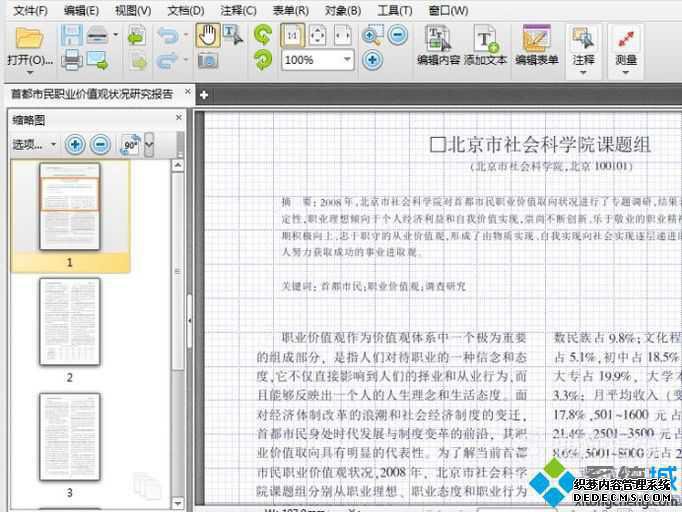Send the document by email icon
The width and height of the screenshot is (682, 512).
(x=97, y=60)
